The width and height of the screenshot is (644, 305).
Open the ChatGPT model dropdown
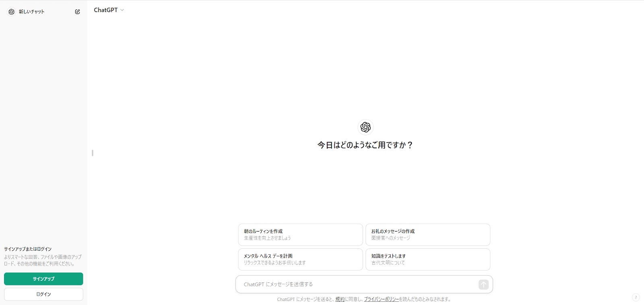109,10
